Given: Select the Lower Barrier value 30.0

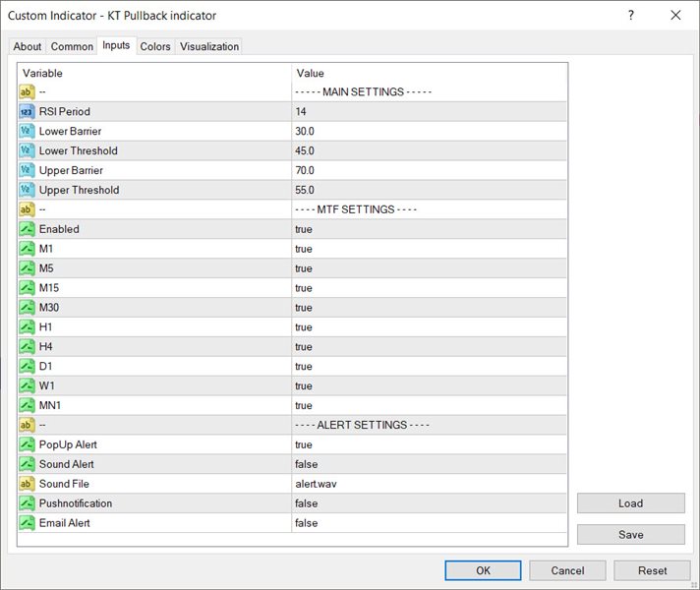Looking at the screenshot, I should click(x=305, y=132).
